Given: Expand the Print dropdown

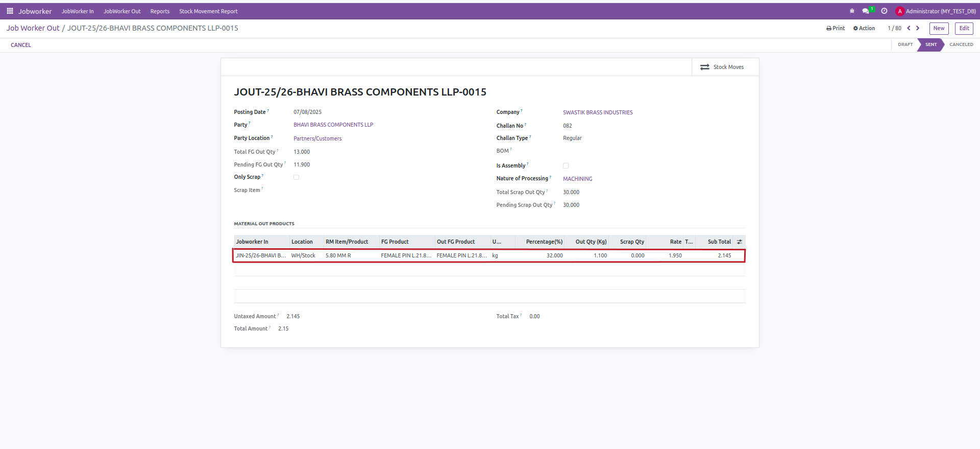Looking at the screenshot, I should (x=836, y=29).
